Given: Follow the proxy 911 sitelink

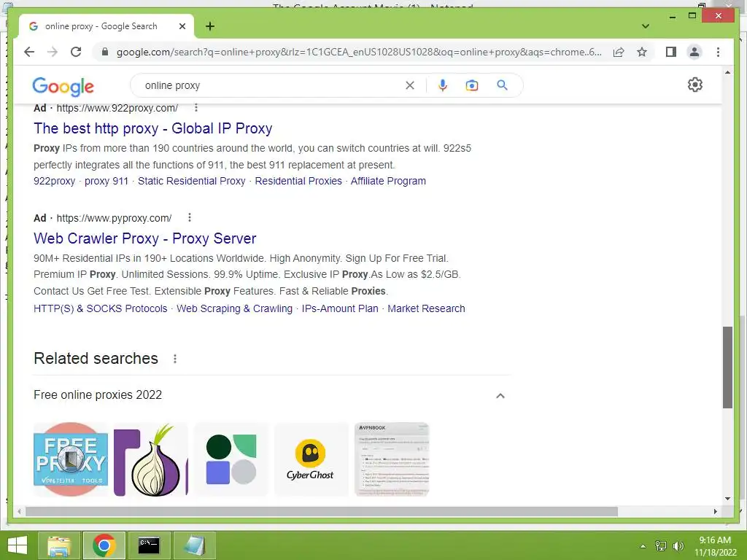Looking at the screenshot, I should (x=107, y=181).
